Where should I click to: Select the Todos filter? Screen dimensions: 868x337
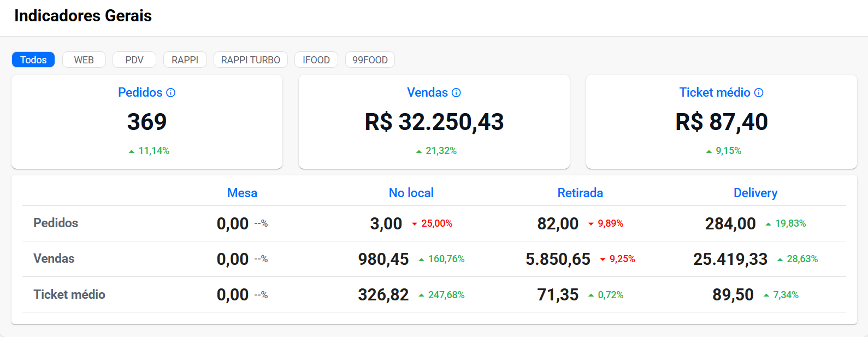click(33, 60)
